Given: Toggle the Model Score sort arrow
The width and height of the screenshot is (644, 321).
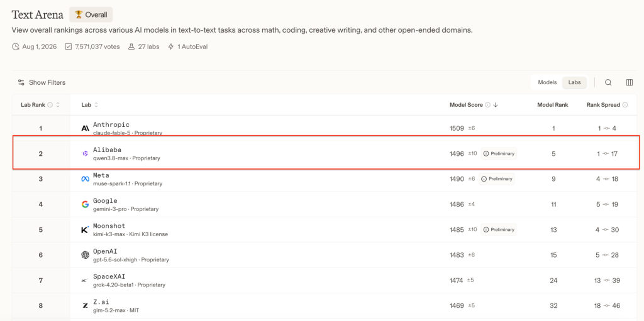Looking at the screenshot, I should (496, 105).
